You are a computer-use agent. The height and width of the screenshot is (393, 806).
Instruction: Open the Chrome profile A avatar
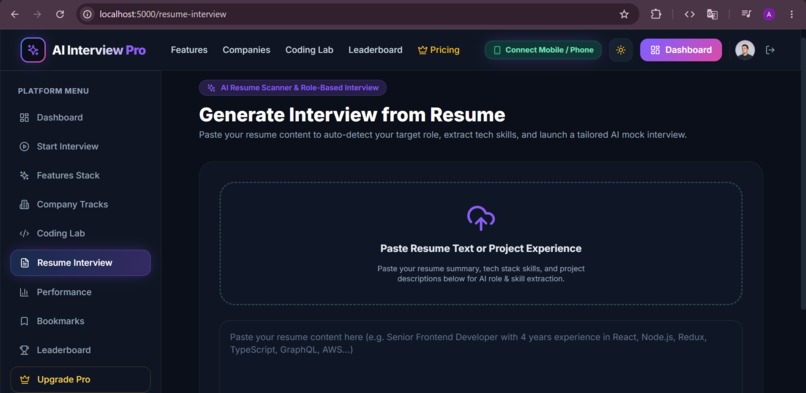769,14
